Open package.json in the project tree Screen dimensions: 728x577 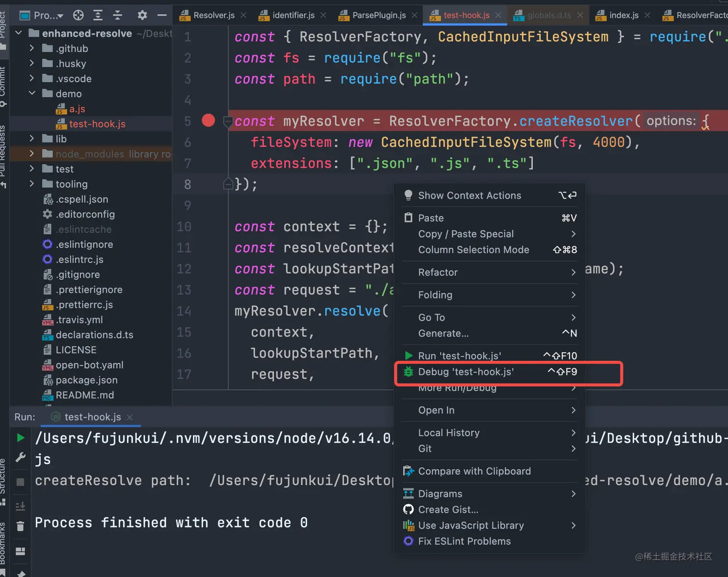[x=86, y=380]
